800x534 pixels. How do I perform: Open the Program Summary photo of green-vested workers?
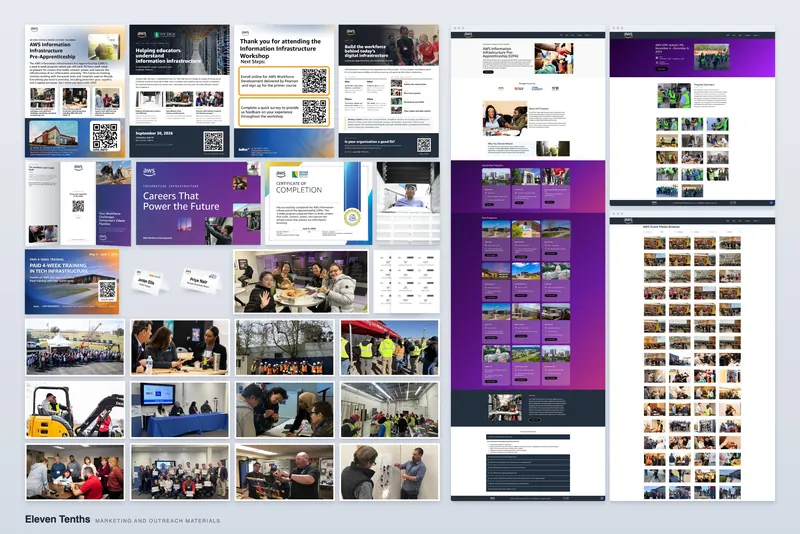[x=673, y=96]
